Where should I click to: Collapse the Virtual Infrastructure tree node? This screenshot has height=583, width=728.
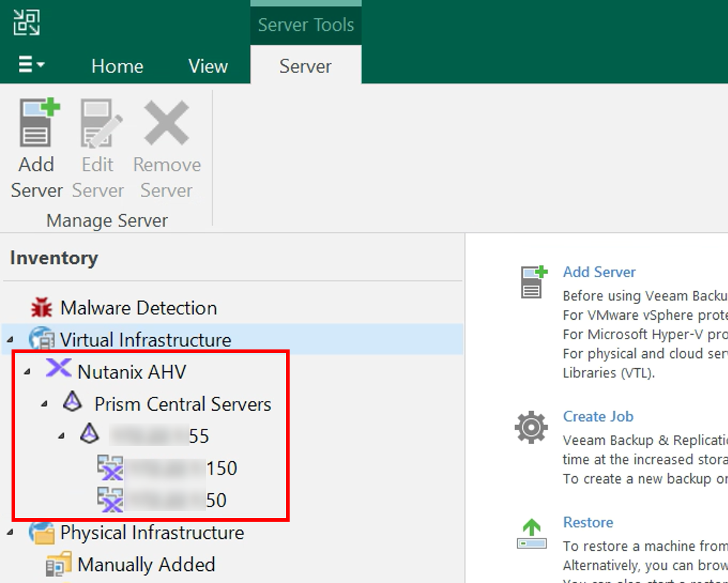coord(11,340)
